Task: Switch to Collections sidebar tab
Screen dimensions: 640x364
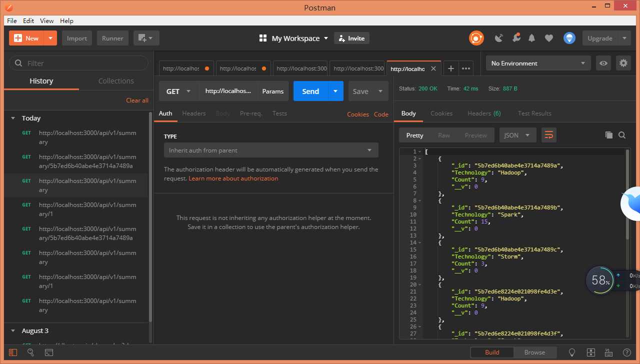Action: (x=116, y=80)
